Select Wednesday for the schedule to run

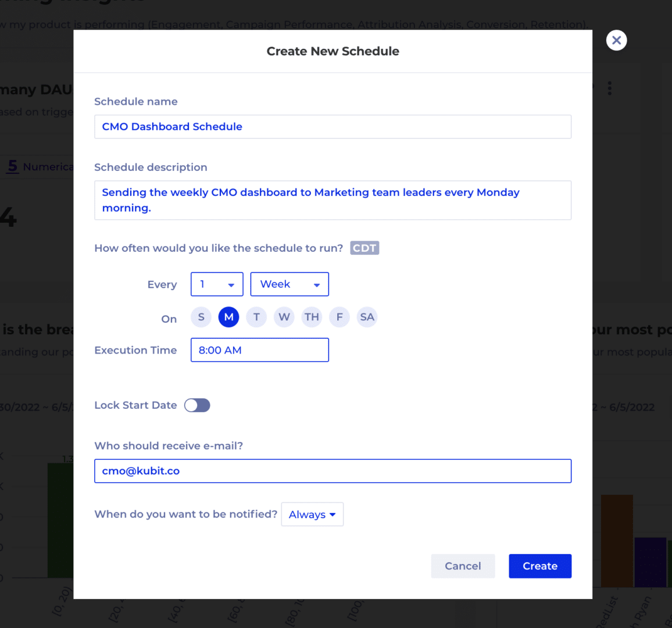[x=284, y=317]
